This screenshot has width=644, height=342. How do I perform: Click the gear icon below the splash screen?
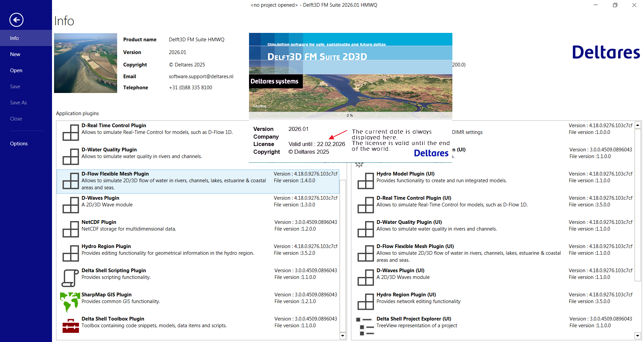pyautogui.click(x=359, y=164)
